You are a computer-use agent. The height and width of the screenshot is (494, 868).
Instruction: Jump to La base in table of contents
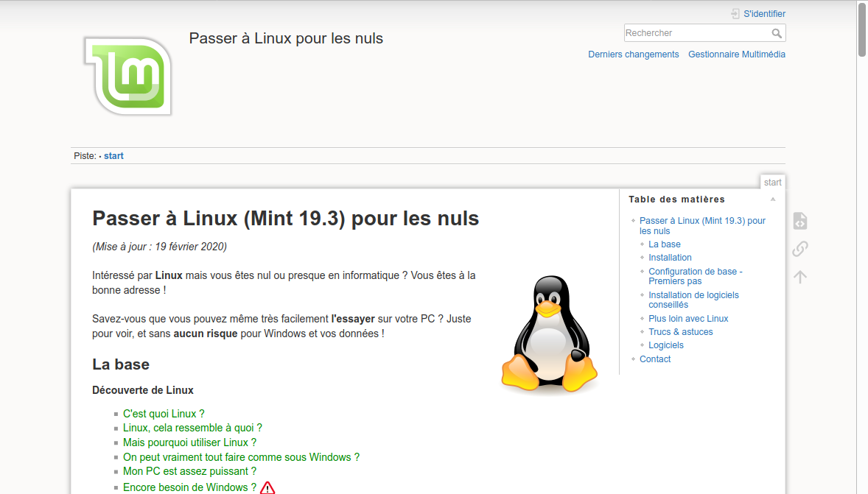pos(665,244)
